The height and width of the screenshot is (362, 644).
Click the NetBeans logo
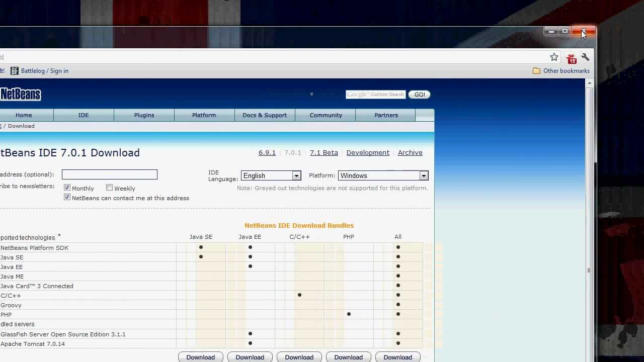tap(20, 94)
